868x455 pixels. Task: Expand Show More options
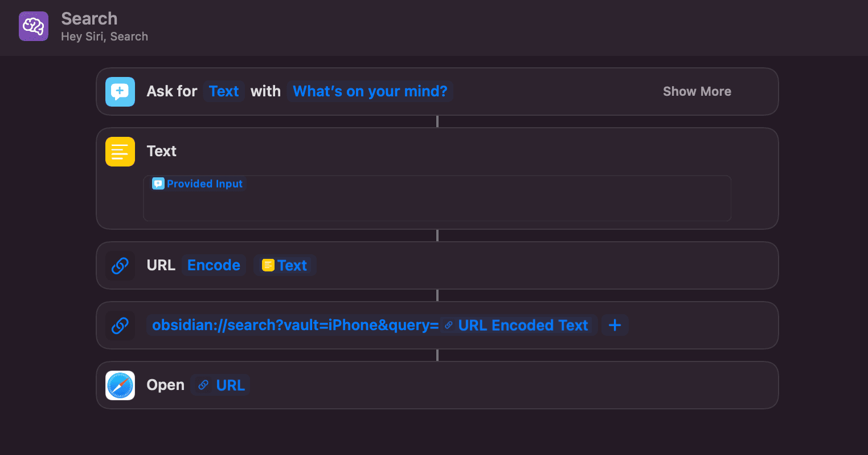pyautogui.click(x=697, y=91)
